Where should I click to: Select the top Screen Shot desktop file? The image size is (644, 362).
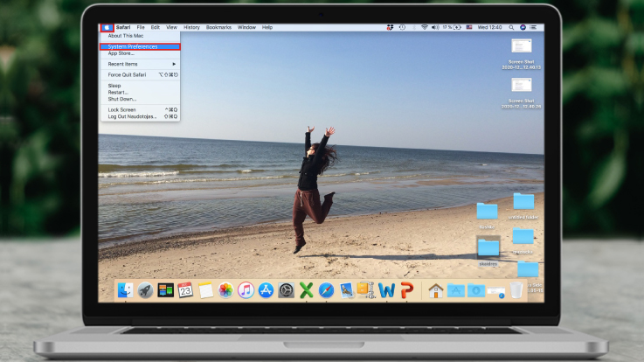[521, 46]
